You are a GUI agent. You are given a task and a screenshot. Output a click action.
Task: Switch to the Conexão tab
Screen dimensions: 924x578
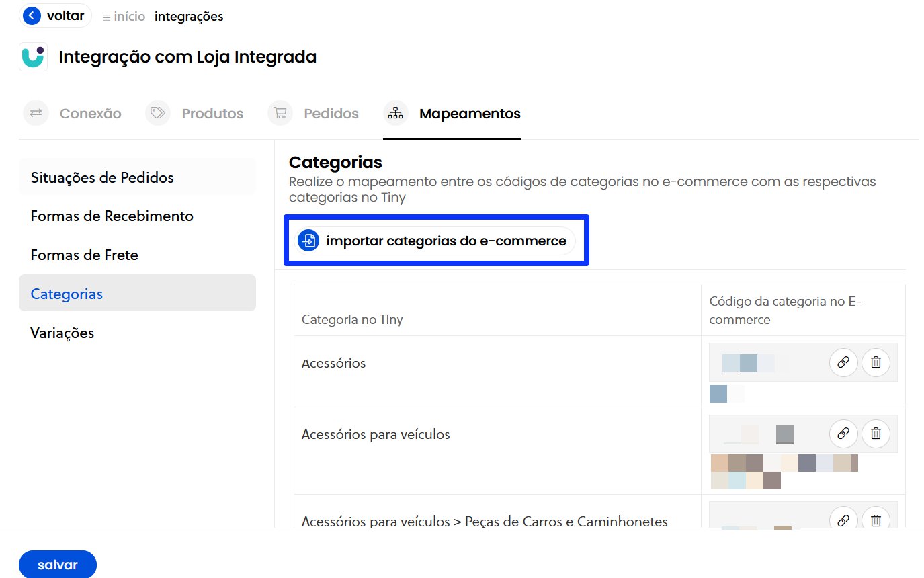[x=73, y=113]
